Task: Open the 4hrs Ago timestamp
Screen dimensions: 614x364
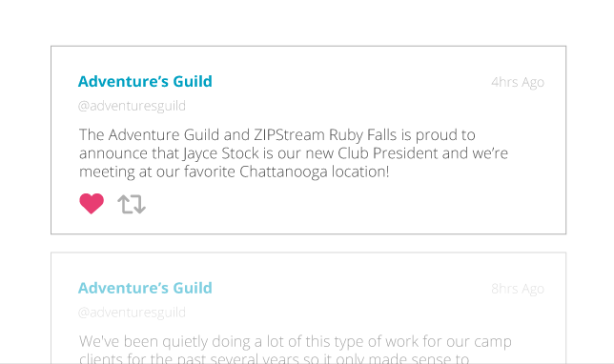Action: (x=518, y=82)
